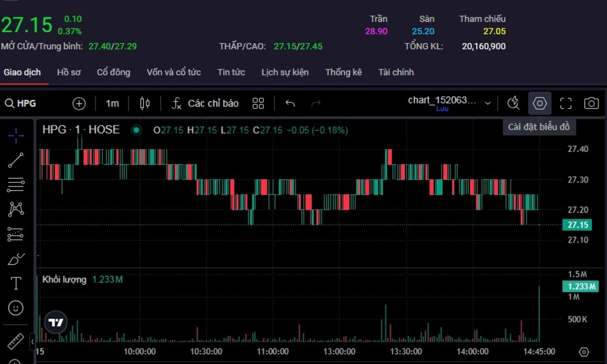
Task: Open the candlestick chart type selector
Action: [x=145, y=103]
